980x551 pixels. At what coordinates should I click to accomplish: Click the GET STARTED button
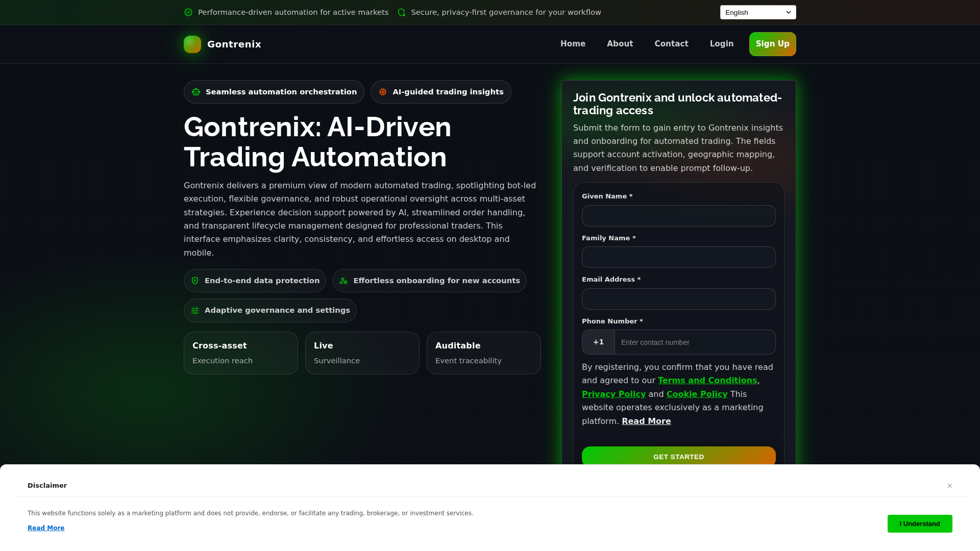(x=679, y=457)
